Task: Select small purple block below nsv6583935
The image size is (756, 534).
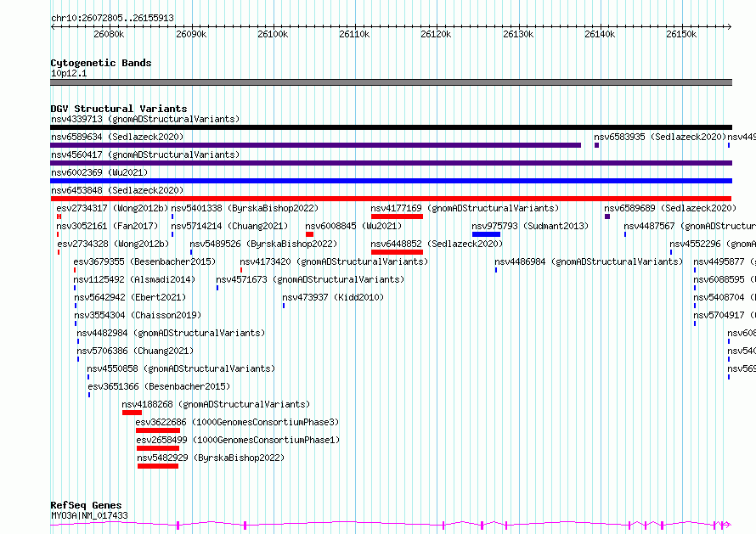Action: coord(597,145)
